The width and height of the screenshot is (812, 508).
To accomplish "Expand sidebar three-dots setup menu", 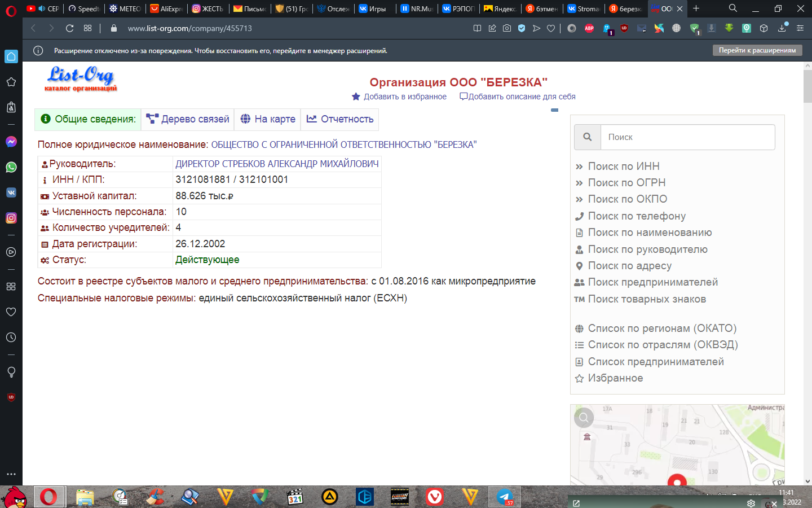I will click(x=11, y=474).
